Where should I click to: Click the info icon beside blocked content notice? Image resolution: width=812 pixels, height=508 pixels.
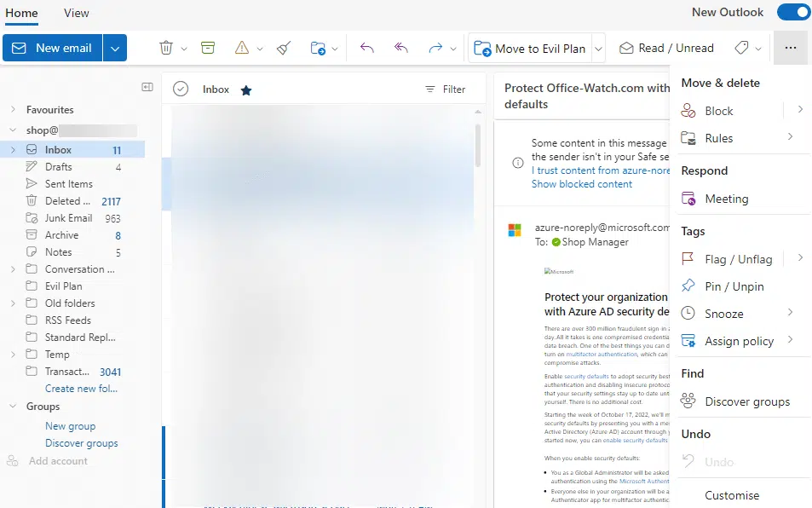coord(518,163)
